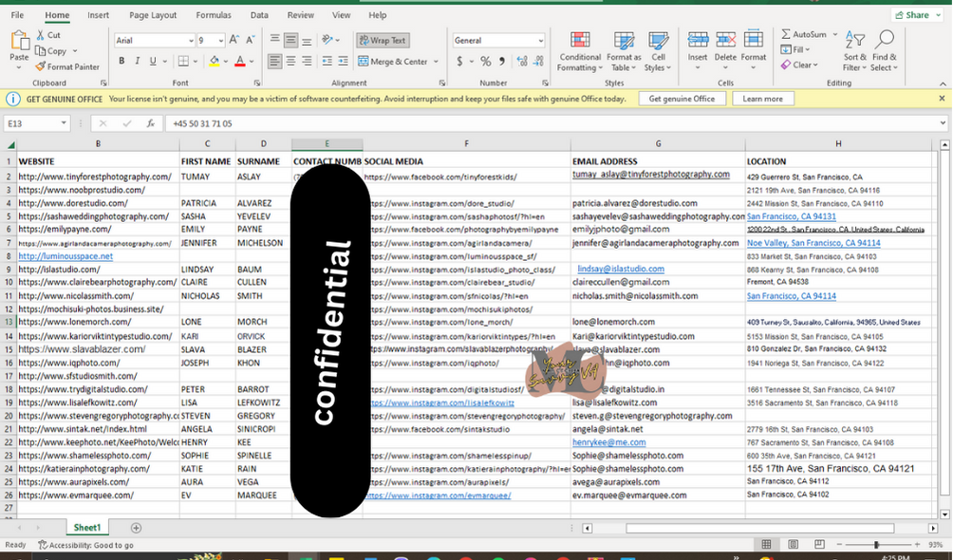
Task: Switch to the Data tab
Action: click(259, 14)
